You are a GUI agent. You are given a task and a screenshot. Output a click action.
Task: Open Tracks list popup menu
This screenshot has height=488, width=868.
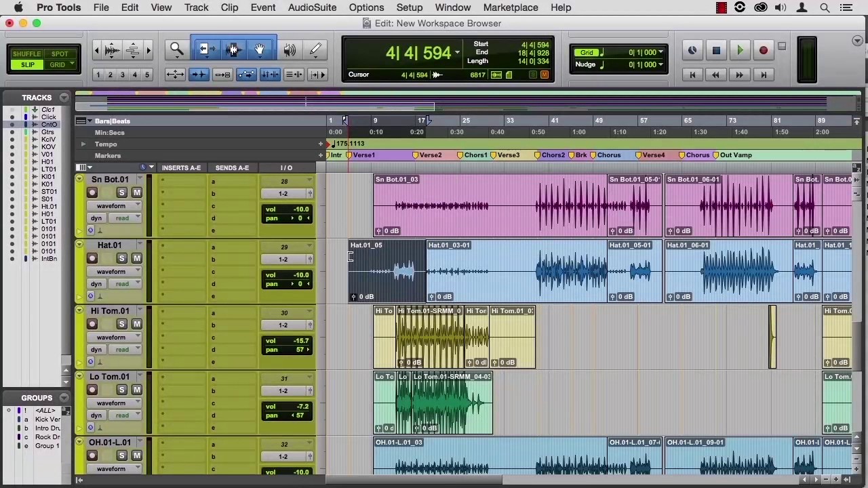[x=64, y=98]
